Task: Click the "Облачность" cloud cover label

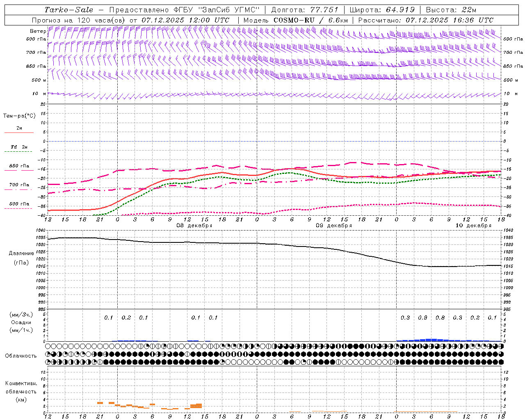Action: pyautogui.click(x=21, y=356)
